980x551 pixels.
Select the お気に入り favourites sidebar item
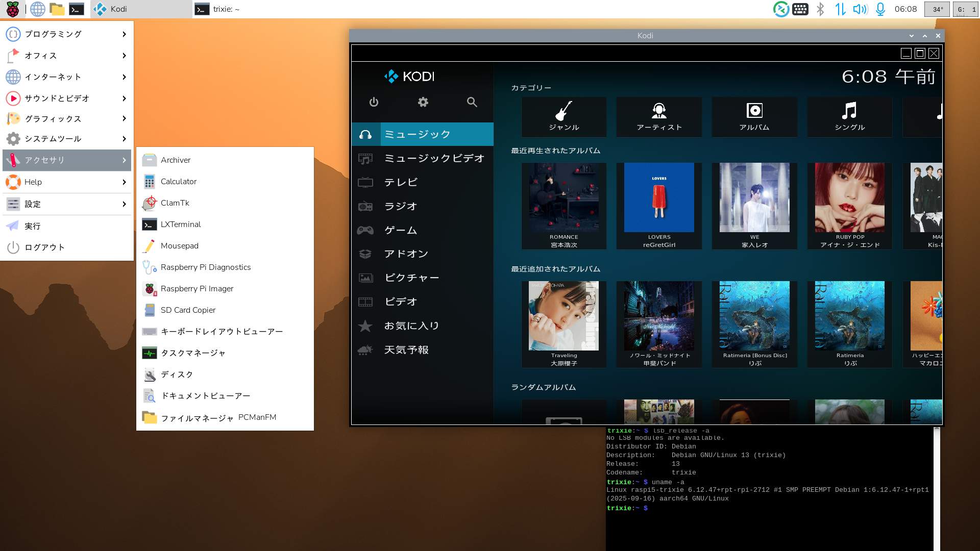click(411, 325)
